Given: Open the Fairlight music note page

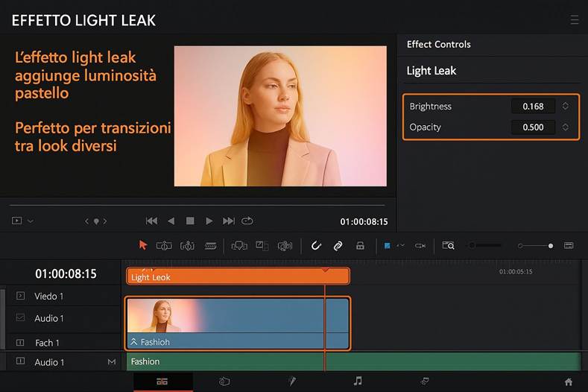Looking at the screenshot, I should [x=358, y=381].
